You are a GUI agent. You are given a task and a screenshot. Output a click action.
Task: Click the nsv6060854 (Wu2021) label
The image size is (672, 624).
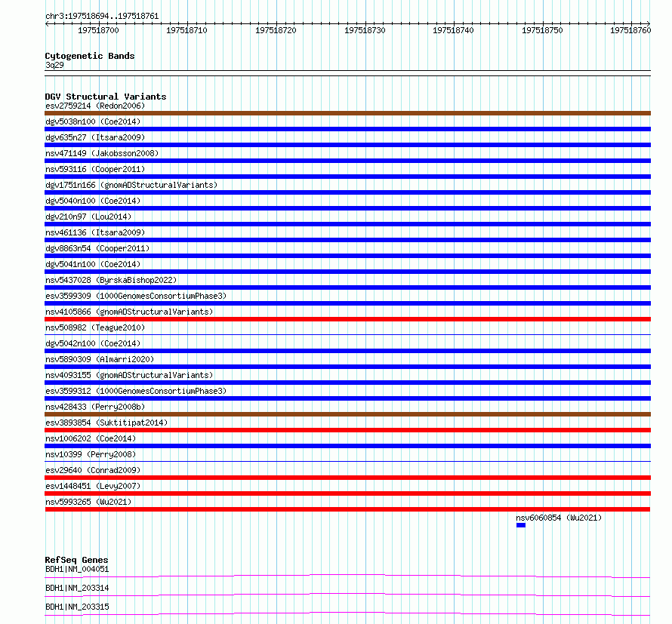pos(559,518)
